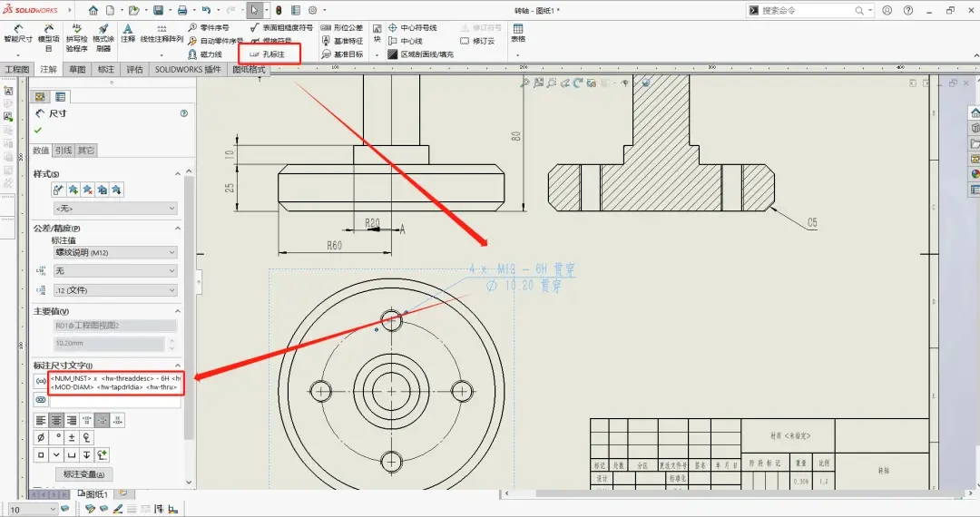The image size is (980, 517).
Task: Insert the diameter Ø symbol
Action: click(41, 437)
